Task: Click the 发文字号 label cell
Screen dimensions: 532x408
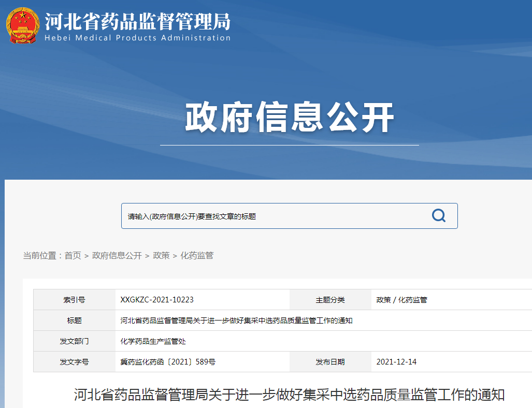Action: (x=74, y=362)
